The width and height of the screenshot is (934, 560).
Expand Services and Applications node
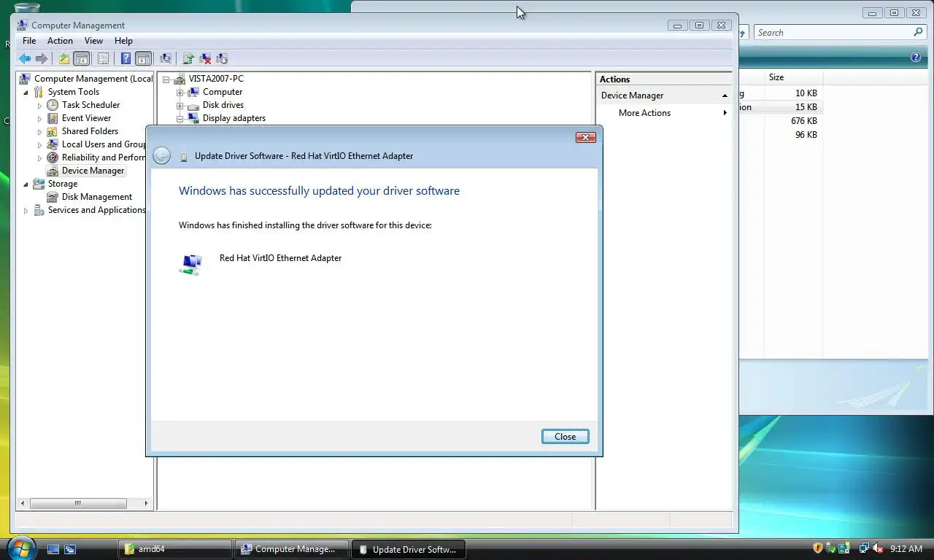pyautogui.click(x=26, y=211)
